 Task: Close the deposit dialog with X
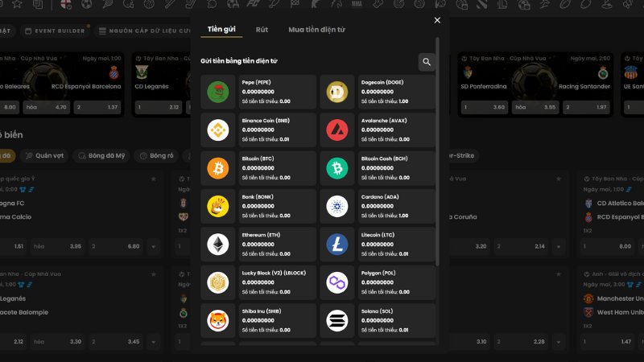(437, 20)
